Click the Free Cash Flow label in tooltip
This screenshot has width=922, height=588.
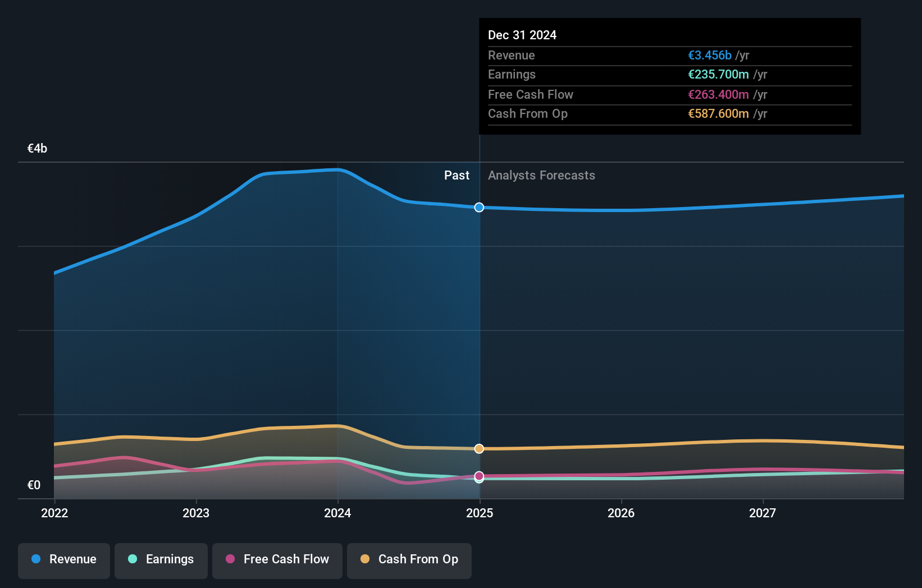[531, 95]
